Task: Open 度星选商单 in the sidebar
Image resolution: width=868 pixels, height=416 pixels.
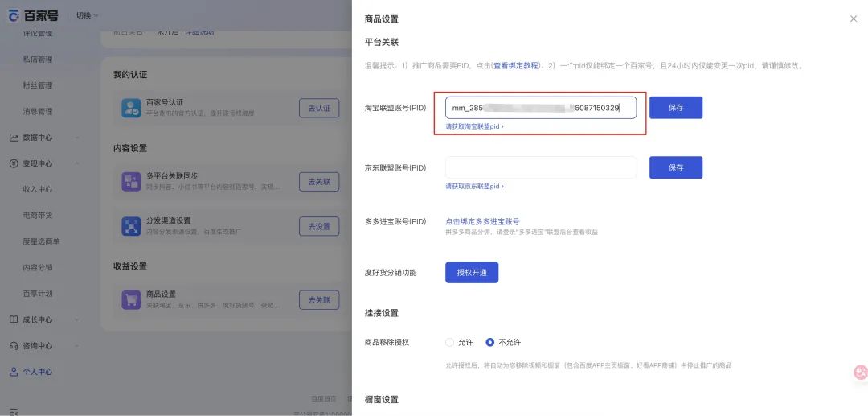Action: tap(42, 241)
